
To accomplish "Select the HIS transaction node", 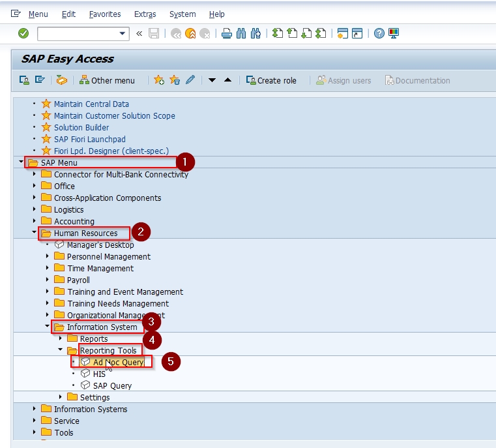I will 99,374.
